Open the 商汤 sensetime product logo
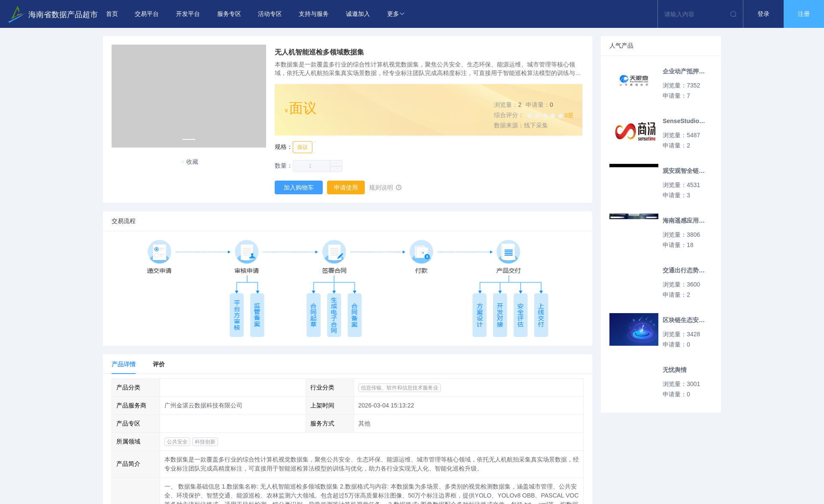The width and height of the screenshot is (824, 504). pyautogui.click(x=634, y=130)
